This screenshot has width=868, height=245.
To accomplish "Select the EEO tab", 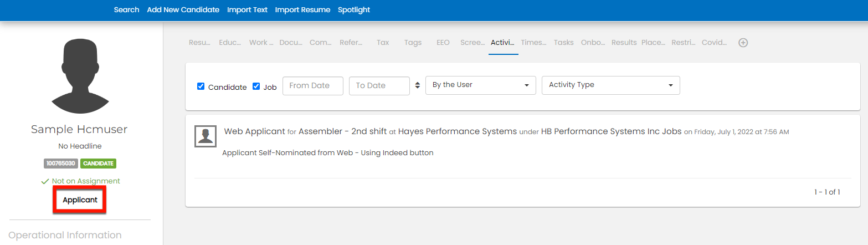I will [x=443, y=43].
